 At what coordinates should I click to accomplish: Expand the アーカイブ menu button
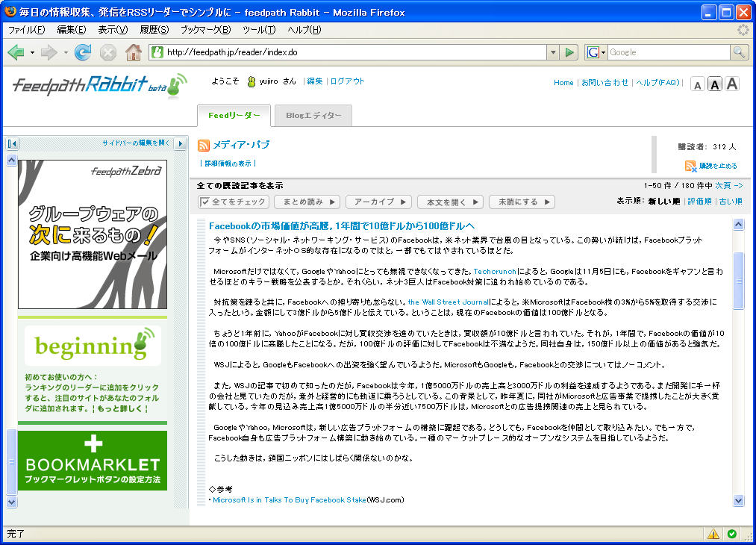pyautogui.click(x=378, y=202)
